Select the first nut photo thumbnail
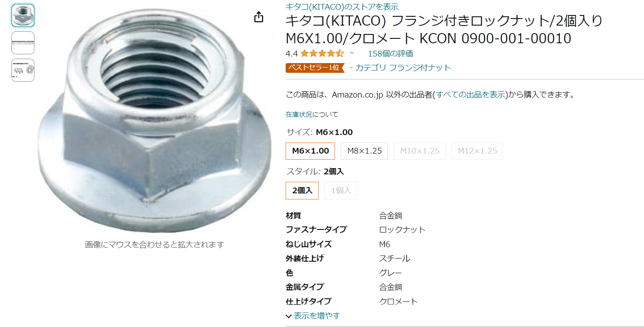The height and width of the screenshot is (327, 644). point(23,15)
